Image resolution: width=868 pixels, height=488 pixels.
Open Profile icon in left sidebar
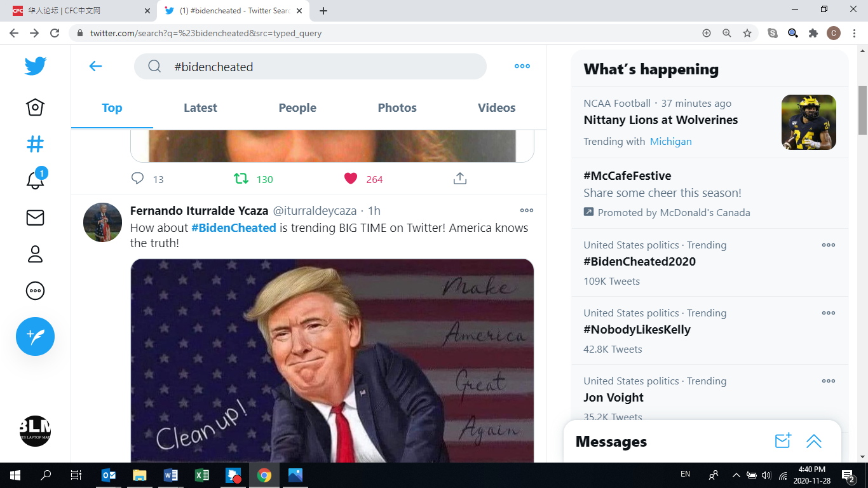click(x=35, y=254)
